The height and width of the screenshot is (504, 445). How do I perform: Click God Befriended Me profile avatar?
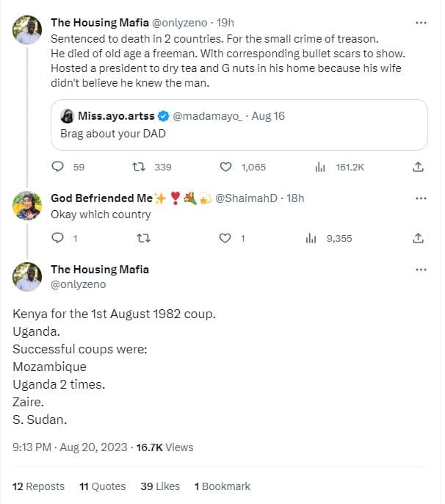[27, 206]
